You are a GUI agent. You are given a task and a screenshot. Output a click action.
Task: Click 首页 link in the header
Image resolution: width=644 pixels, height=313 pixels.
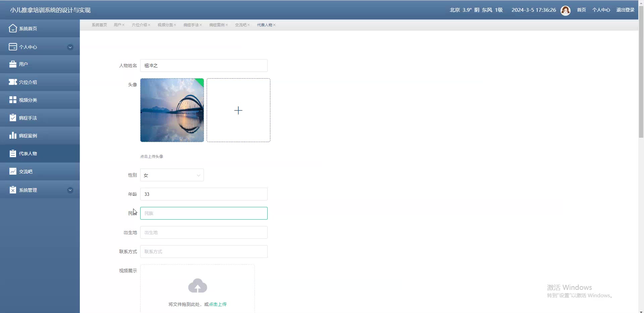[581, 10]
